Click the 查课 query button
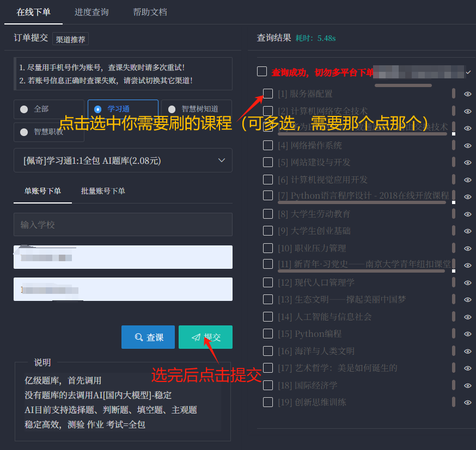The image size is (476, 450). click(148, 337)
